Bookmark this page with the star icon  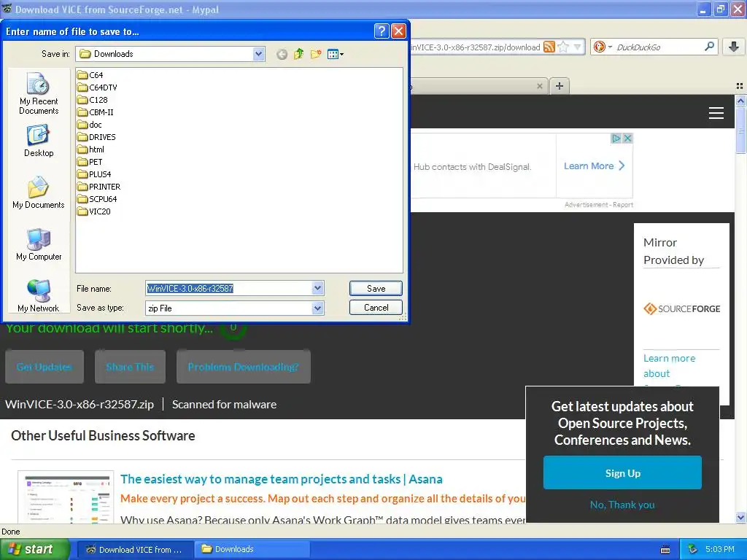pyautogui.click(x=563, y=47)
